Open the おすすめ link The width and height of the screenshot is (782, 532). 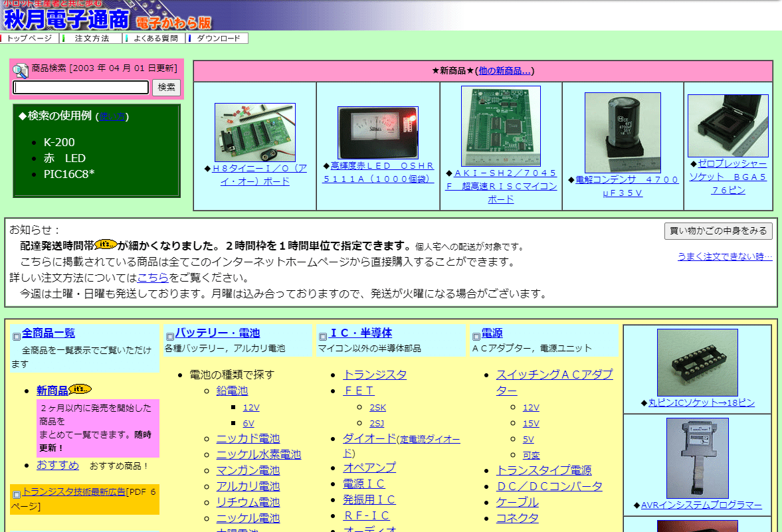pos(57,465)
